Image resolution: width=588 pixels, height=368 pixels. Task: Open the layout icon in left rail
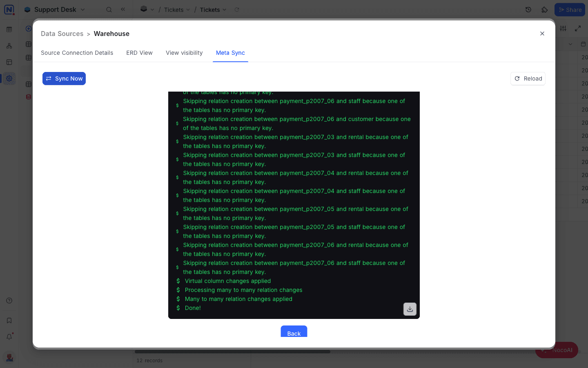9,62
